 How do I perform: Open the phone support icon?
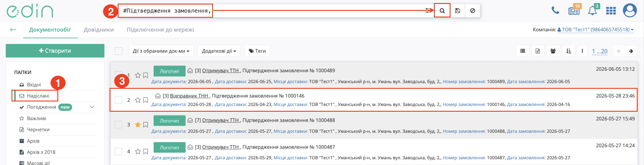click(x=555, y=11)
